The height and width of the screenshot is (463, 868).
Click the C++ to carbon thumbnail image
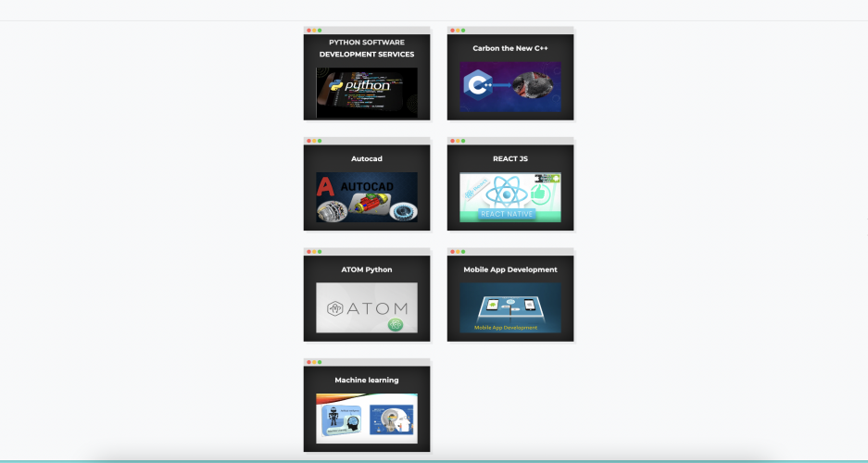click(510, 87)
